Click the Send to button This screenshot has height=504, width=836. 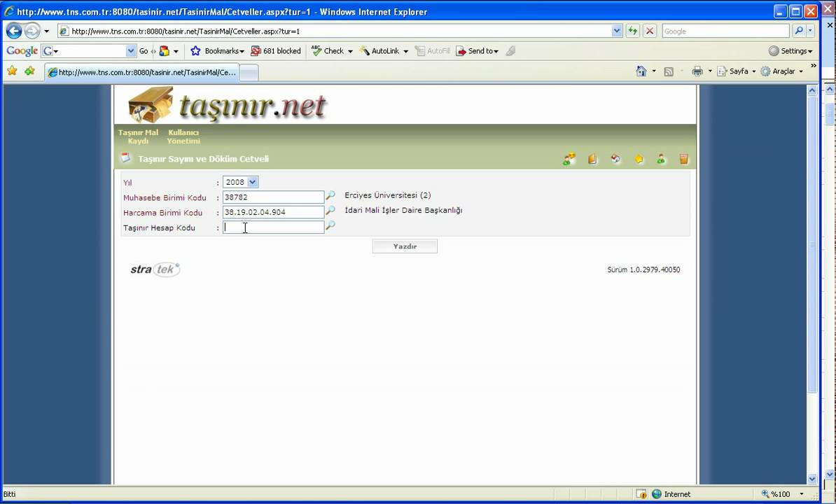click(477, 51)
